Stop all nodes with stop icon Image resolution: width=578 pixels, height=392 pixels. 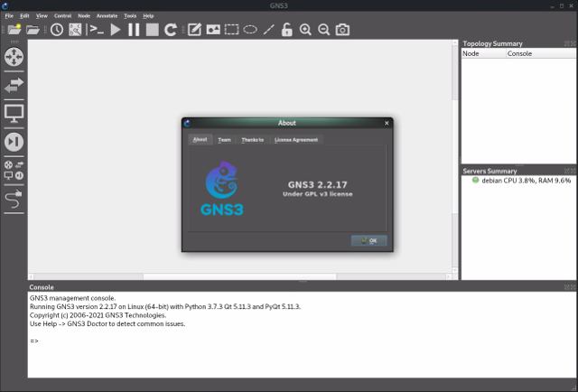click(153, 30)
